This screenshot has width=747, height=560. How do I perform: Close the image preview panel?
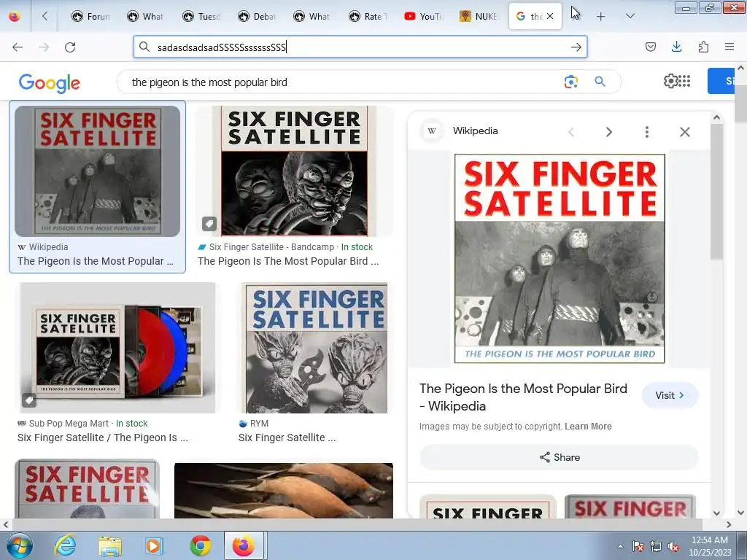(684, 132)
